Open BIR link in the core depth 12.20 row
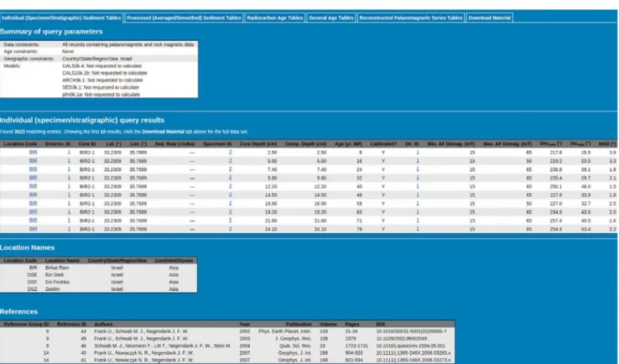This screenshot has height=364, width=619. point(34,186)
